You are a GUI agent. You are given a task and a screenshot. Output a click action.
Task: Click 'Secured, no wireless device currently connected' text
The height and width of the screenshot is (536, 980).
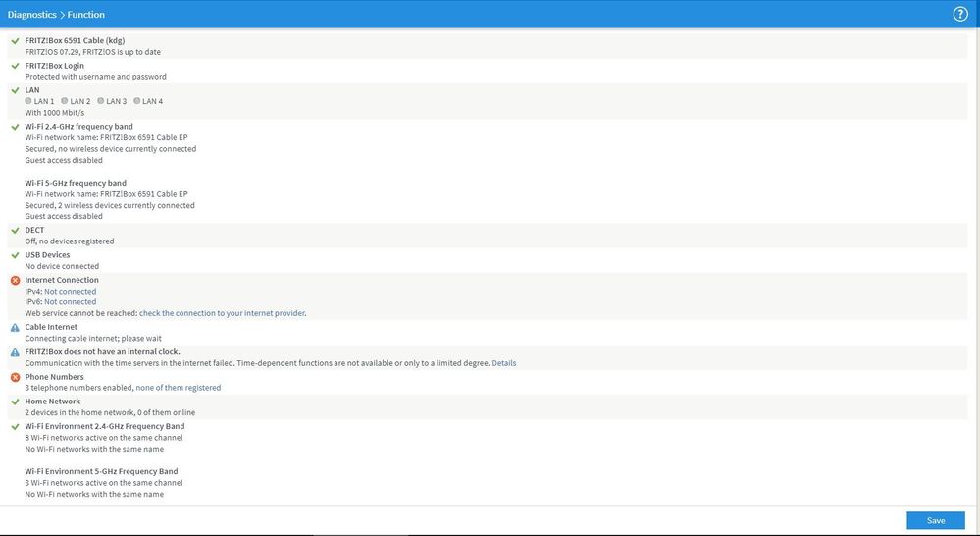[x=111, y=149]
